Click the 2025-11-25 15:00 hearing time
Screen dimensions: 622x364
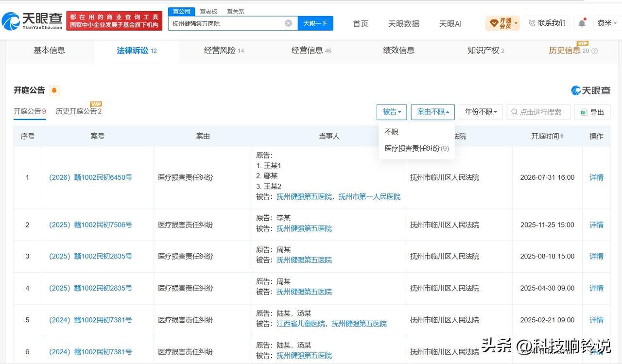547,225
